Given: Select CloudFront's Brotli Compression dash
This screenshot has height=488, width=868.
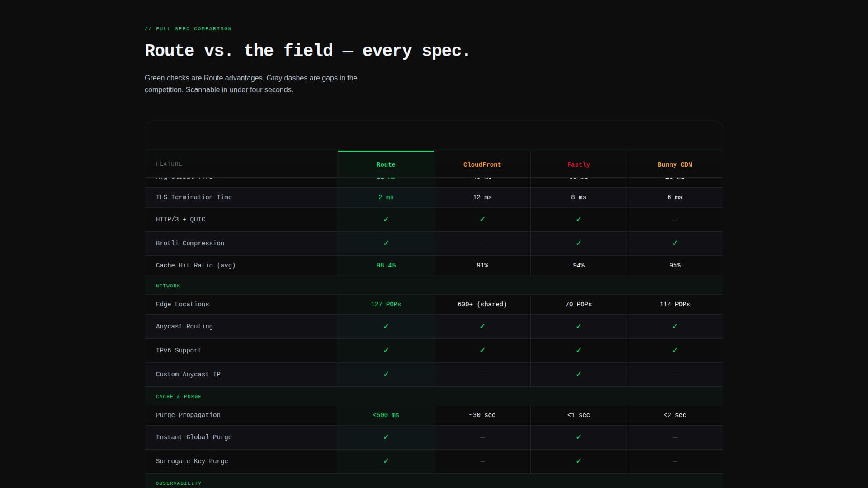Looking at the screenshot, I should pyautogui.click(x=482, y=244).
